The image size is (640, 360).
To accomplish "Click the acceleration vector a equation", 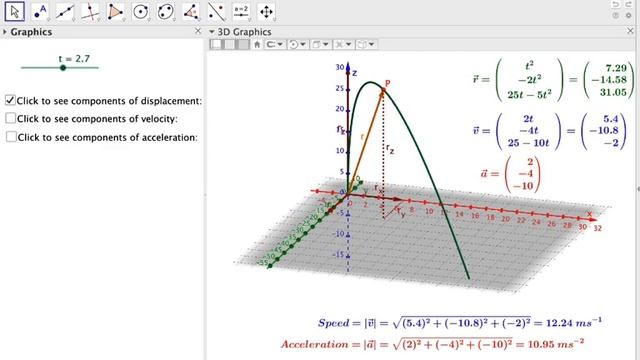I will pos(511,174).
